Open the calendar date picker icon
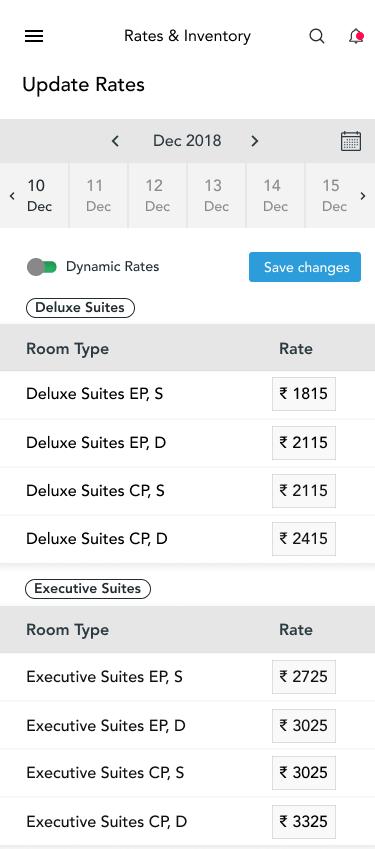The image size is (375, 849). 351,141
